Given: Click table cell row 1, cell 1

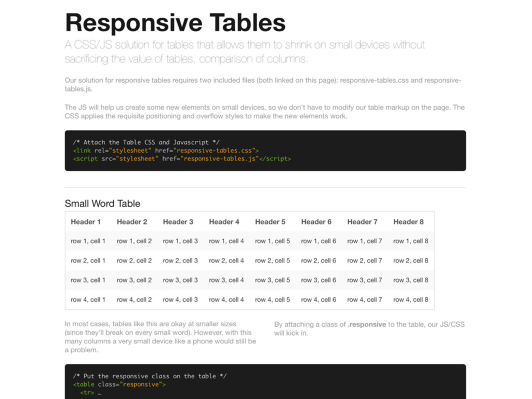Looking at the screenshot, I should point(88,241).
